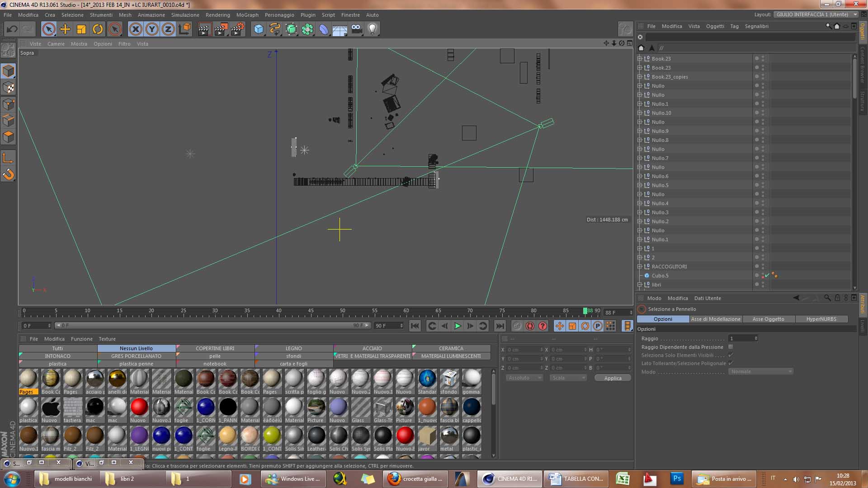Add a light object
This screenshot has width=868, height=488.
[x=372, y=29]
